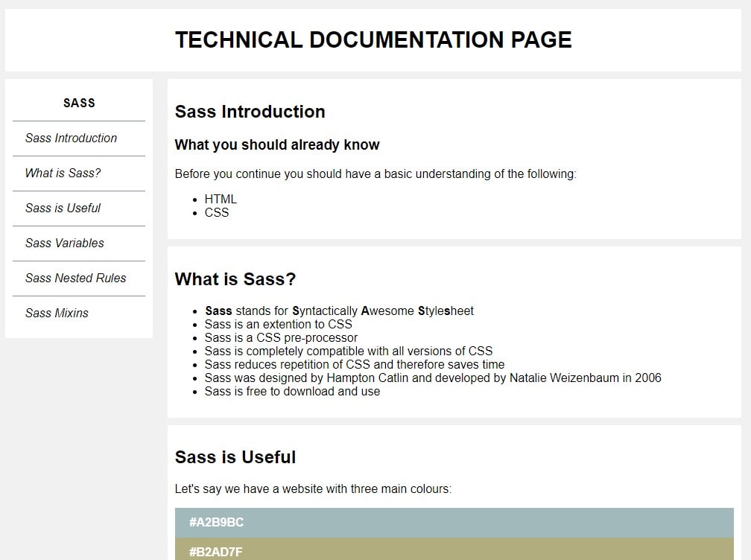Click the Sass is Useful section heading
This screenshot has width=751, height=560.
(235, 457)
